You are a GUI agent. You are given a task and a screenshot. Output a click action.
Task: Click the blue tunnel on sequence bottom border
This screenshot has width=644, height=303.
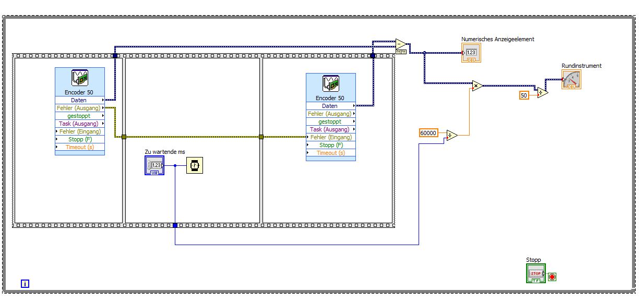click(175, 225)
